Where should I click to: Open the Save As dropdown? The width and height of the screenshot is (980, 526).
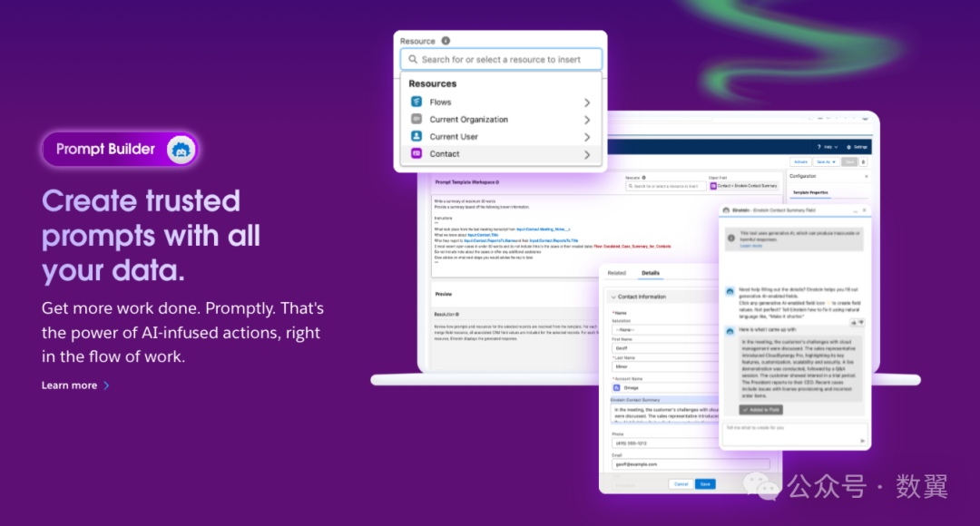(826, 161)
